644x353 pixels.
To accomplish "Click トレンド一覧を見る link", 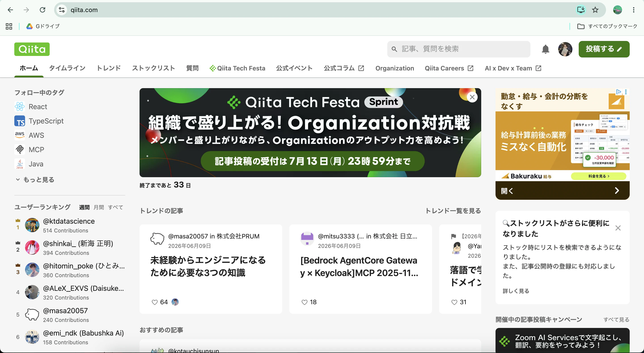I will click(453, 211).
